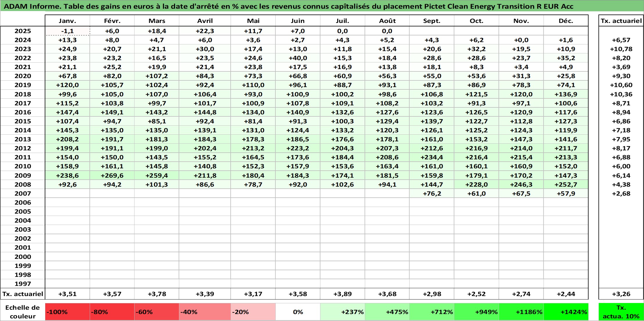The width and height of the screenshot is (644, 321).
Task: Select the '-1,1' cell for January 2025
Action: (67, 31)
